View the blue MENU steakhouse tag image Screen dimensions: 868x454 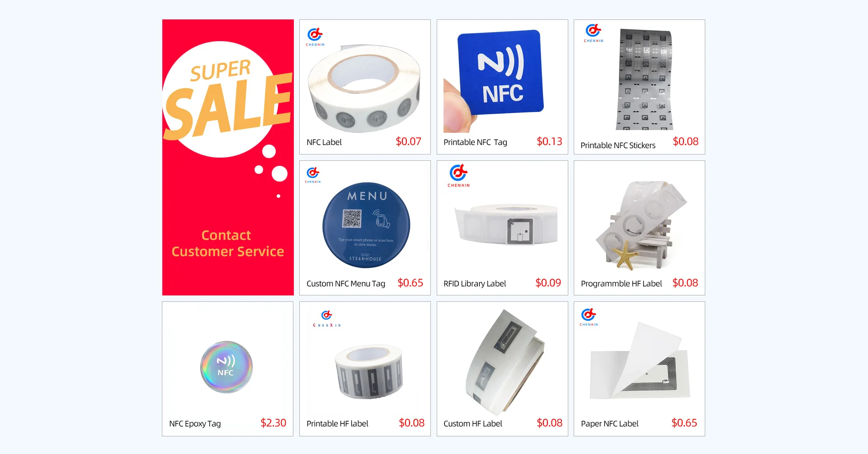click(x=366, y=225)
